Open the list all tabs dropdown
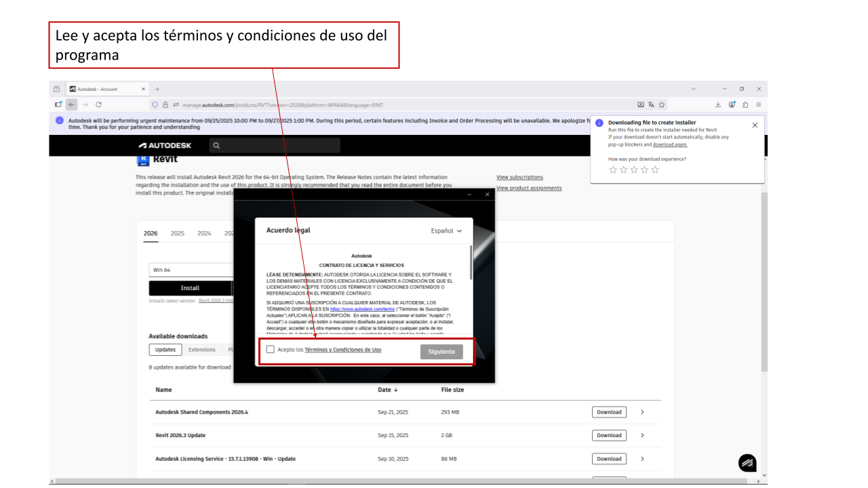 (x=693, y=89)
